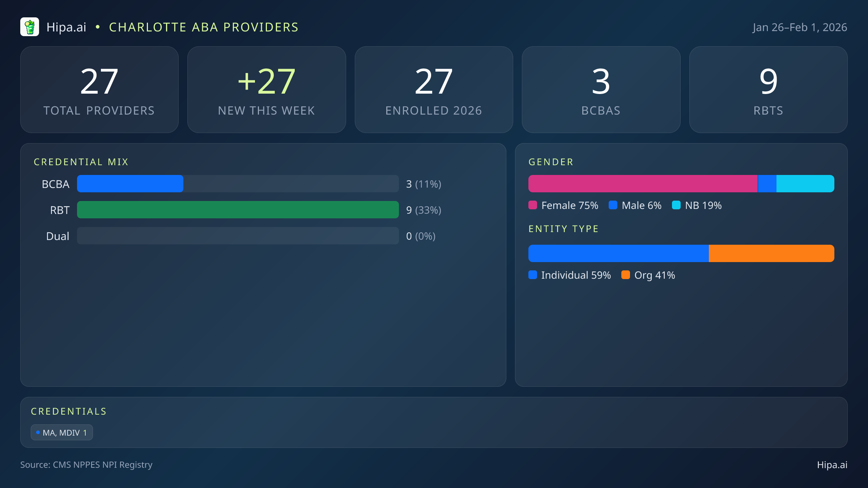Screen dimensions: 868x488
Task: Click the Hipa.ai lime drink logo icon
Action: [x=30, y=27]
